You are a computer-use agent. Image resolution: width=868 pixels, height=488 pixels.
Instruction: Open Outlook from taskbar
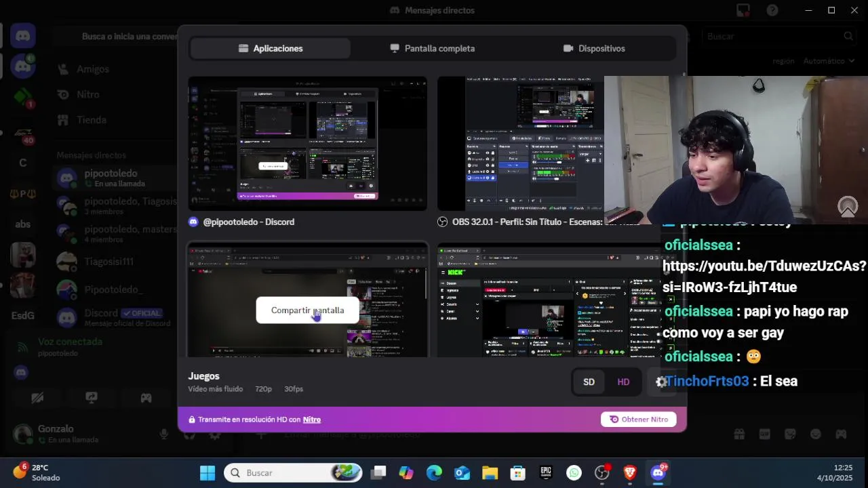pyautogui.click(x=462, y=472)
